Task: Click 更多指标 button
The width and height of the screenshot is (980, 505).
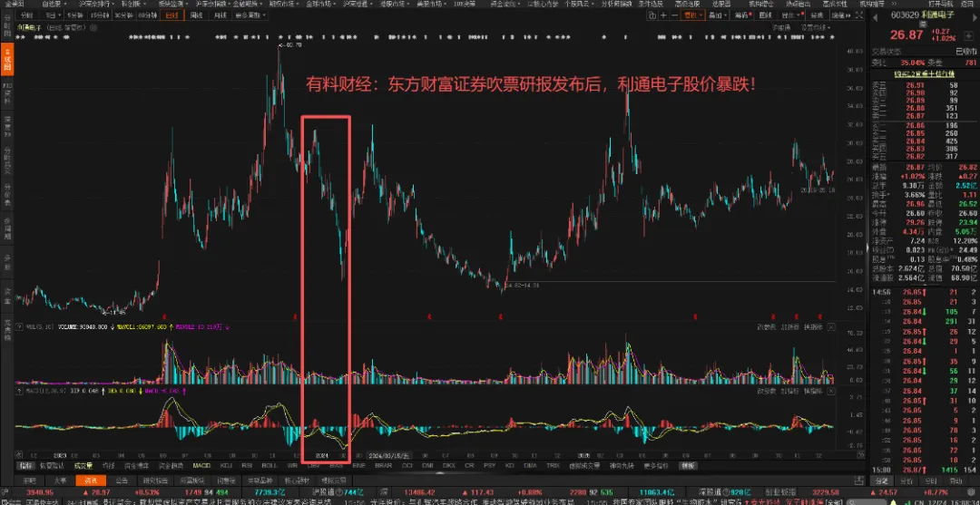Action: click(x=656, y=465)
